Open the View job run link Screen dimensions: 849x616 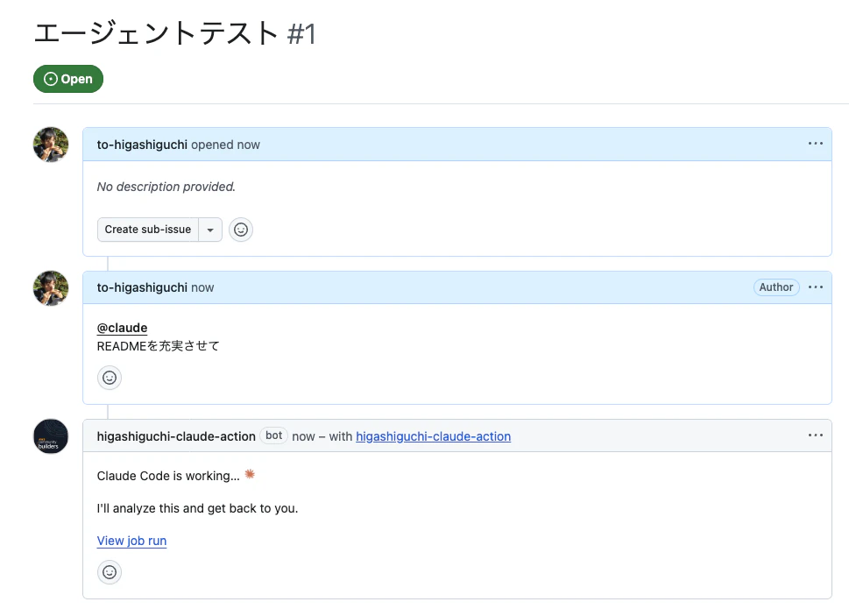(x=131, y=541)
